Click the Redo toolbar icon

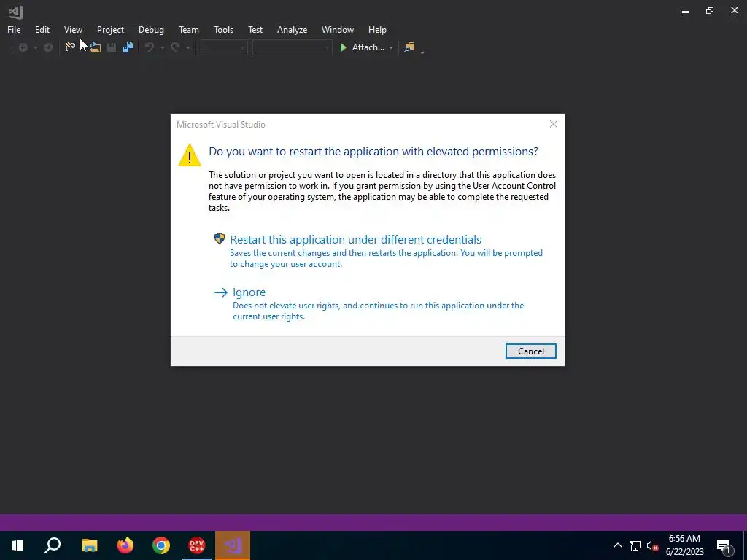[x=175, y=47]
